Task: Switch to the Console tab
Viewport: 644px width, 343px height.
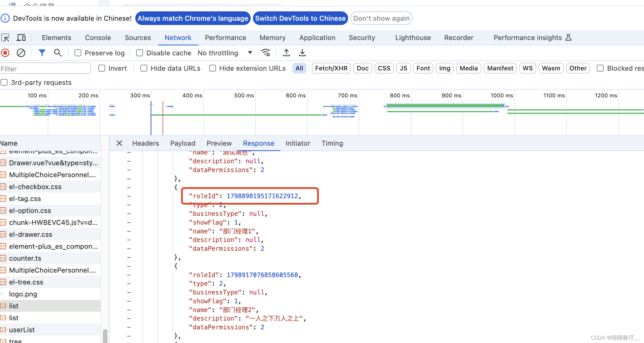Action: pos(98,38)
